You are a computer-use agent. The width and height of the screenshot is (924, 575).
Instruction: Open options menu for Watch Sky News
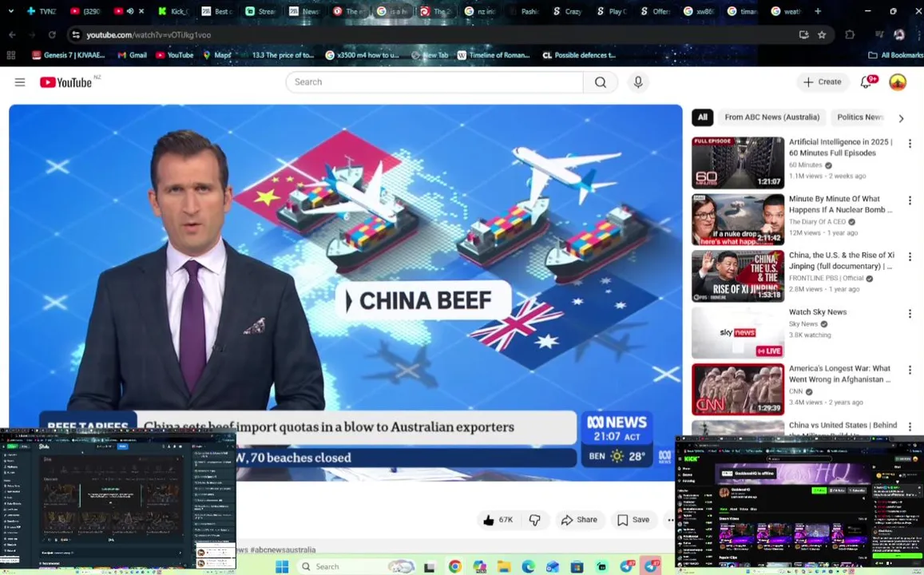tap(910, 313)
